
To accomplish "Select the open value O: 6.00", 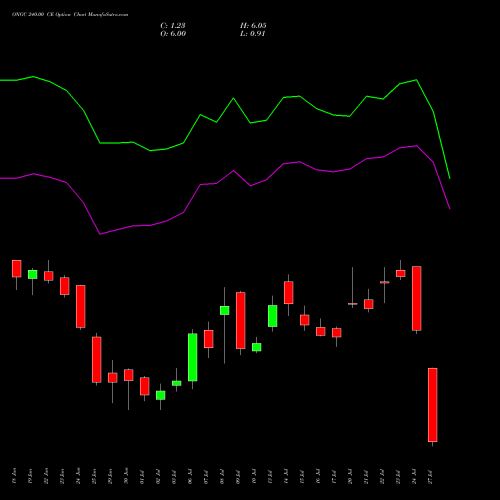I will (173, 33).
